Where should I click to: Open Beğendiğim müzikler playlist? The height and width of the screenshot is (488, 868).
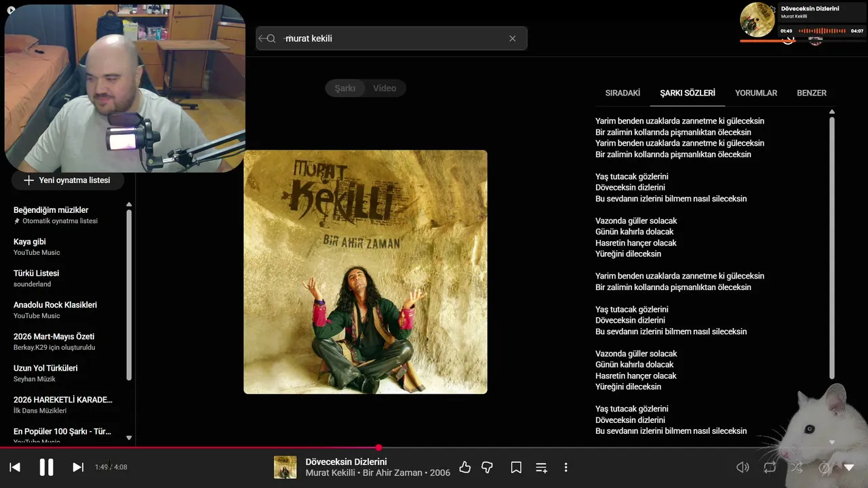[64, 215]
